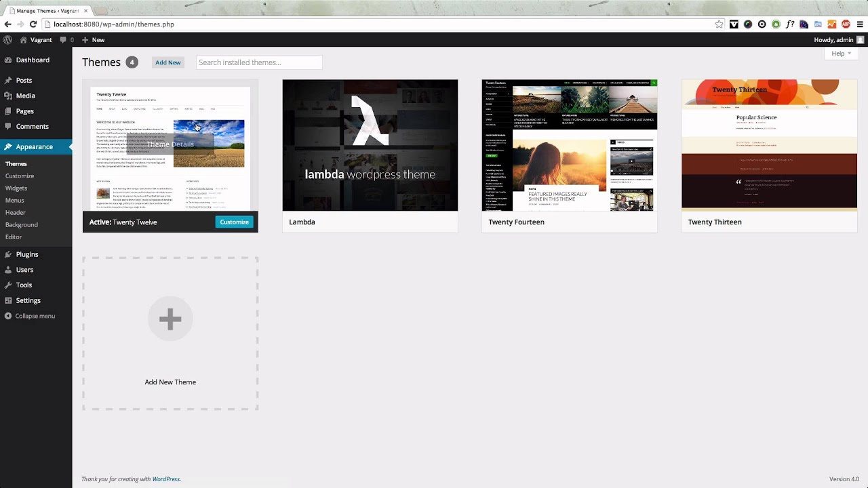Open the Plugins sidebar section
Viewport: 868px width, 488px height.
[27, 254]
